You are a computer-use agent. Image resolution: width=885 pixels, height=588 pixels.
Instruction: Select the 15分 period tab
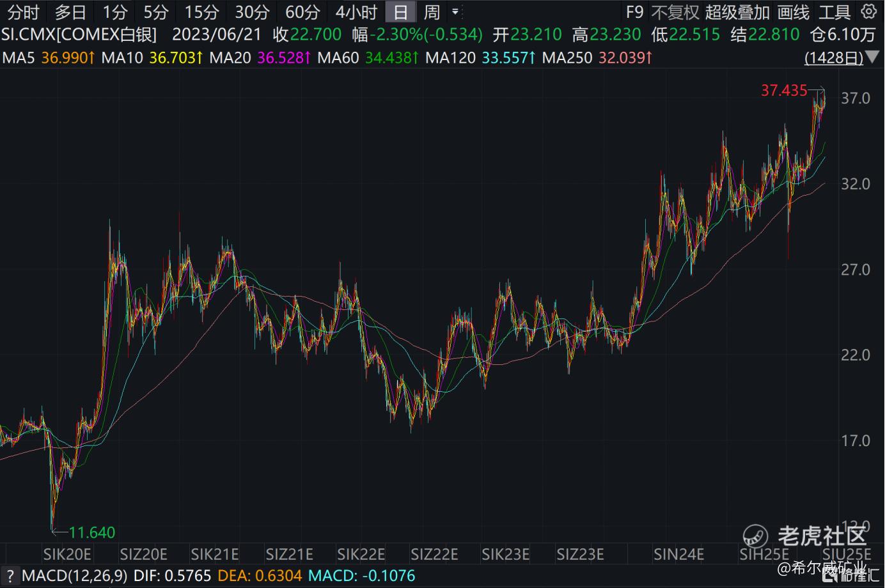(x=201, y=12)
